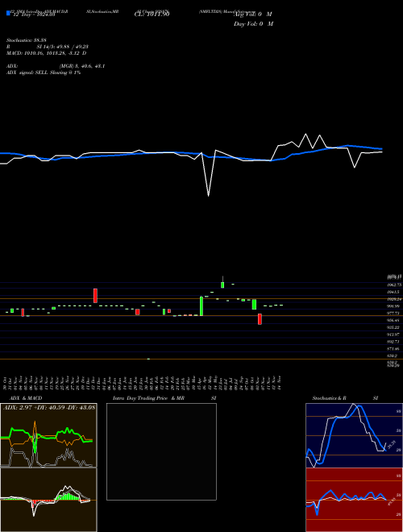Click the Stochastics & RSI panel title
The width and height of the screenshot is (403, 532).
[345, 398]
